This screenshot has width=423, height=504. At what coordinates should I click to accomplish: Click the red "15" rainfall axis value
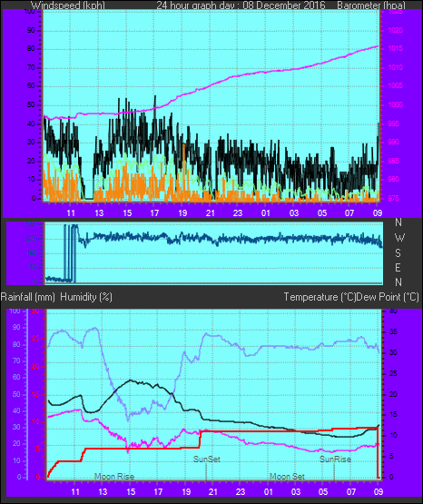click(x=34, y=394)
